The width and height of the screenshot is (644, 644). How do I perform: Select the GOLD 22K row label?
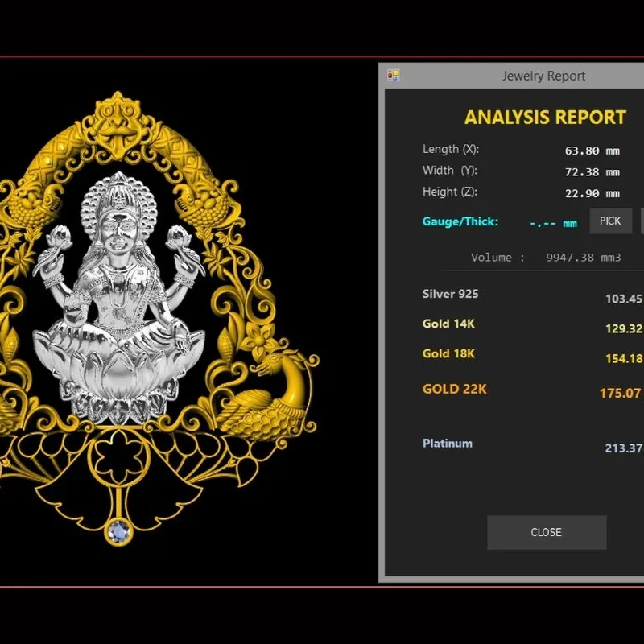(454, 389)
